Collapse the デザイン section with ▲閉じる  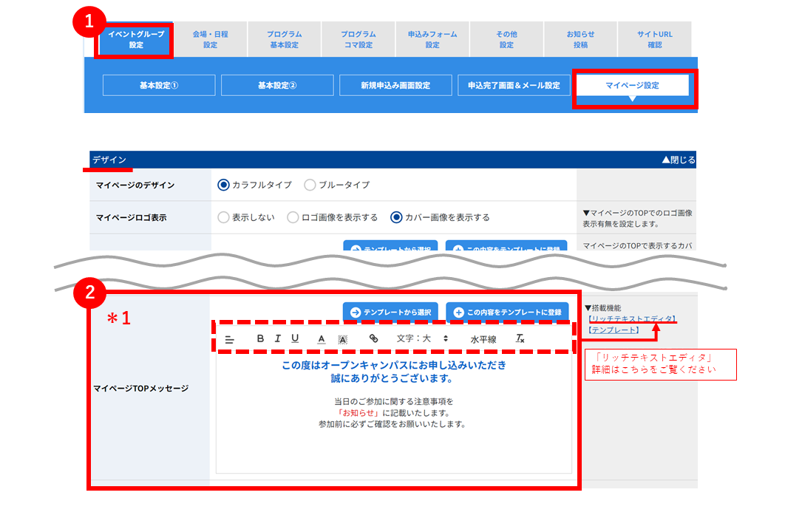click(x=679, y=160)
